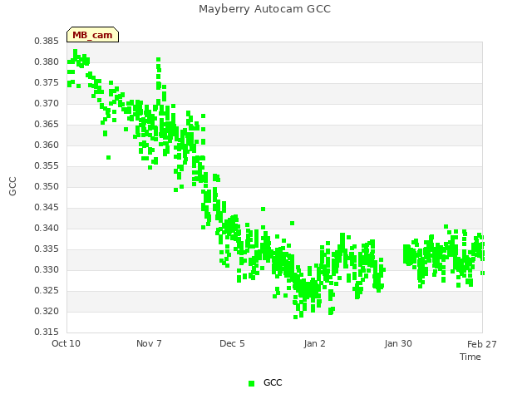
Task: Click the Nov 7 x-axis label
Action: (149, 343)
